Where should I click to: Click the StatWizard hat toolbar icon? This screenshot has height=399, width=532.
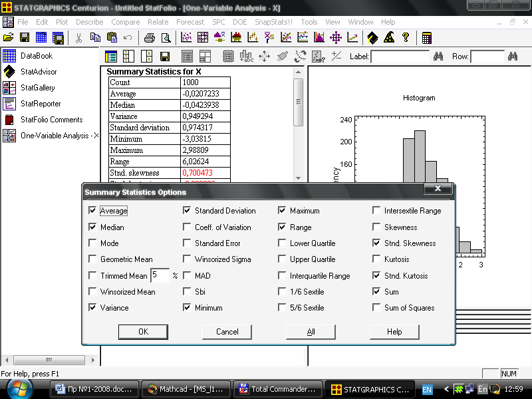[x=389, y=38]
